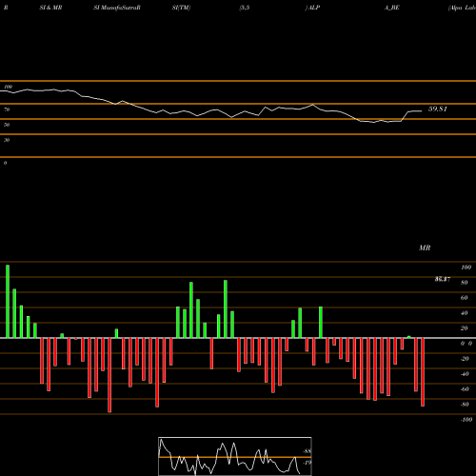Click the 70 level label on RSI axis

(x=7, y=109)
